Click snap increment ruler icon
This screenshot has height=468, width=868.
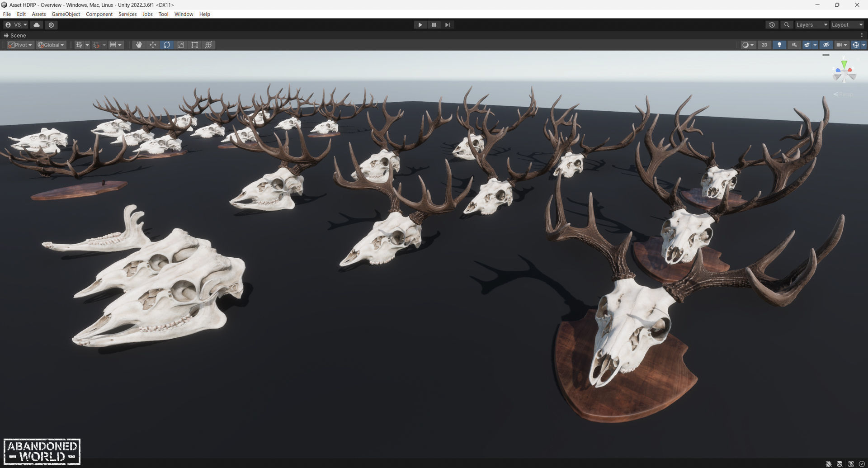click(113, 45)
